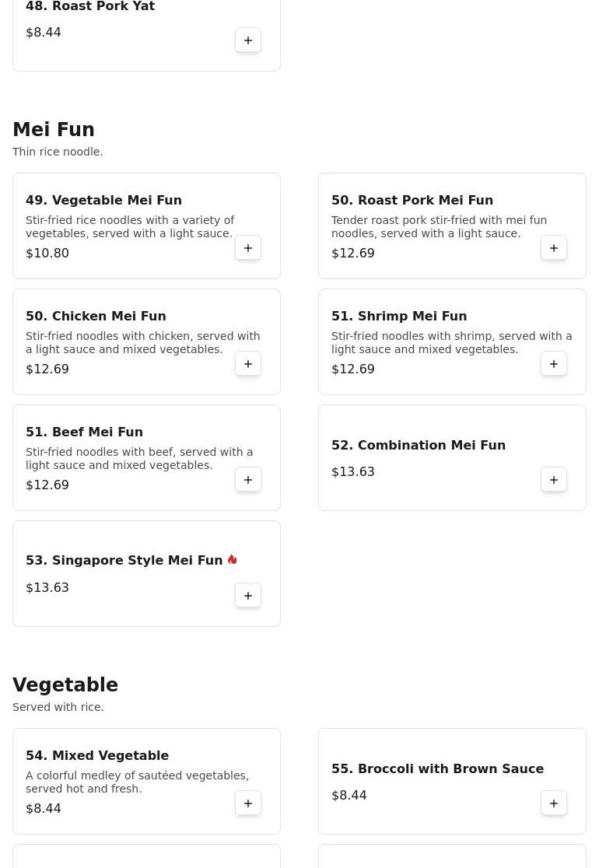Add Roast Pork Yat to order
Screen dimensions: 599x868
click(x=248, y=40)
